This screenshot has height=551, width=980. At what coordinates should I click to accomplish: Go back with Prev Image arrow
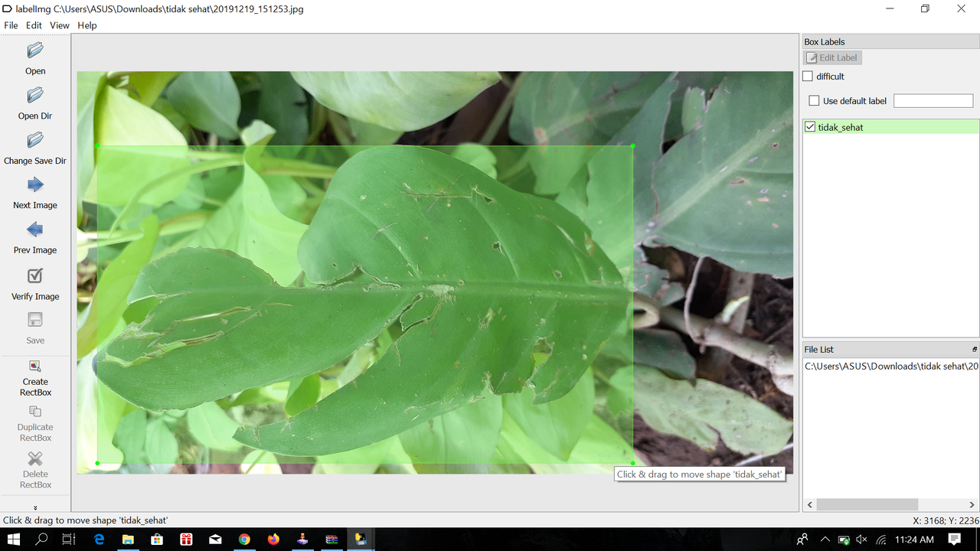35,230
